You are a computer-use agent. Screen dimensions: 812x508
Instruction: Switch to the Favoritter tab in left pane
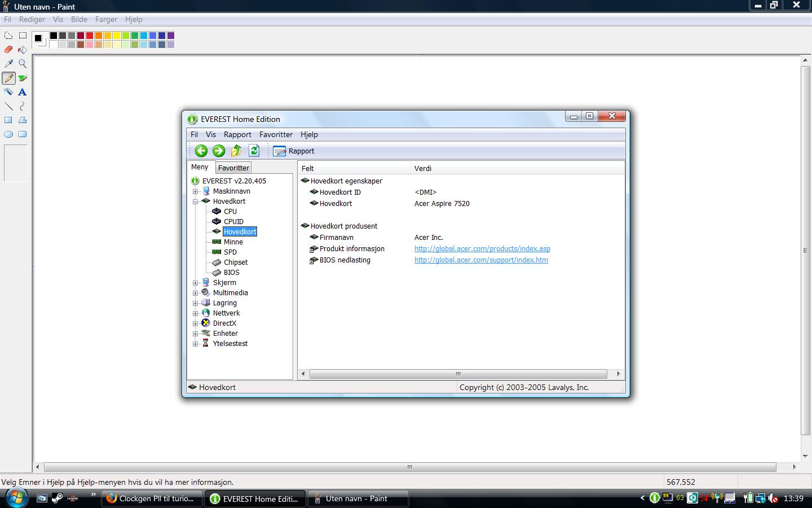pos(233,168)
